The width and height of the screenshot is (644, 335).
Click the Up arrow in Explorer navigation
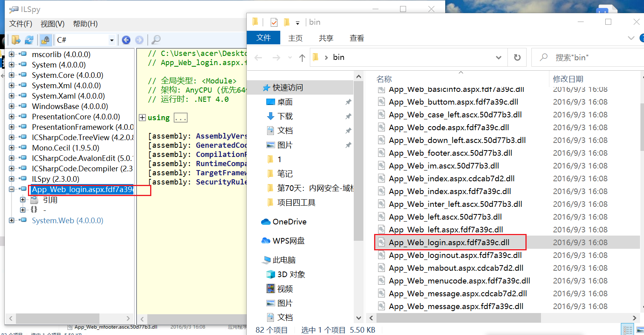click(x=302, y=58)
